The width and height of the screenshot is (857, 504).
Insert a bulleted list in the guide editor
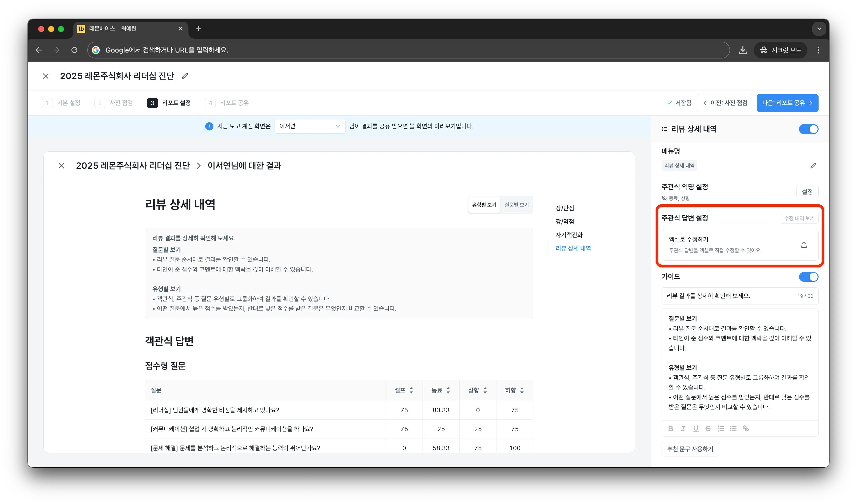coord(733,429)
